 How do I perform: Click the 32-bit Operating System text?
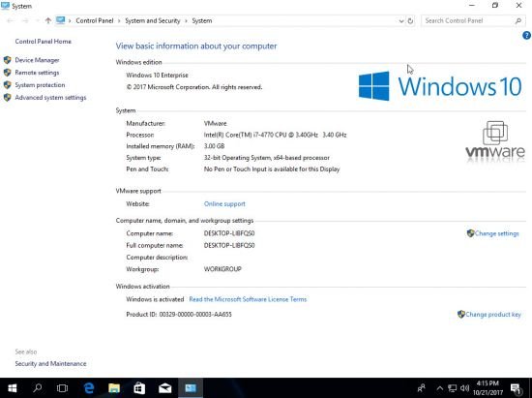click(267, 158)
